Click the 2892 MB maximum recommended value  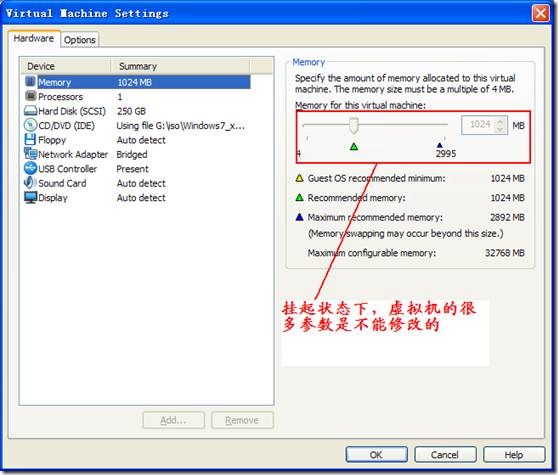pos(507,217)
